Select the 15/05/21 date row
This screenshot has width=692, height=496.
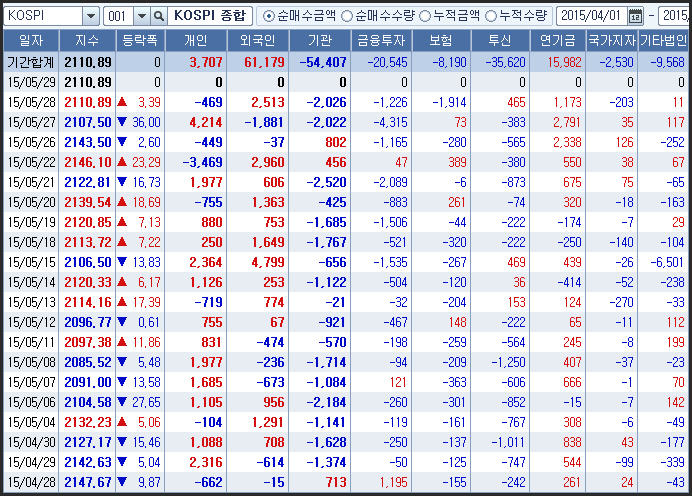(x=346, y=182)
